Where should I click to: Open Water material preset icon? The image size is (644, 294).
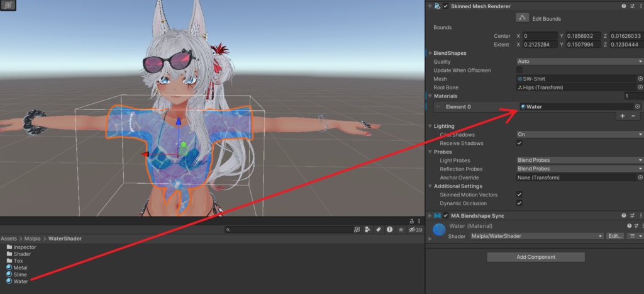pos(636,226)
